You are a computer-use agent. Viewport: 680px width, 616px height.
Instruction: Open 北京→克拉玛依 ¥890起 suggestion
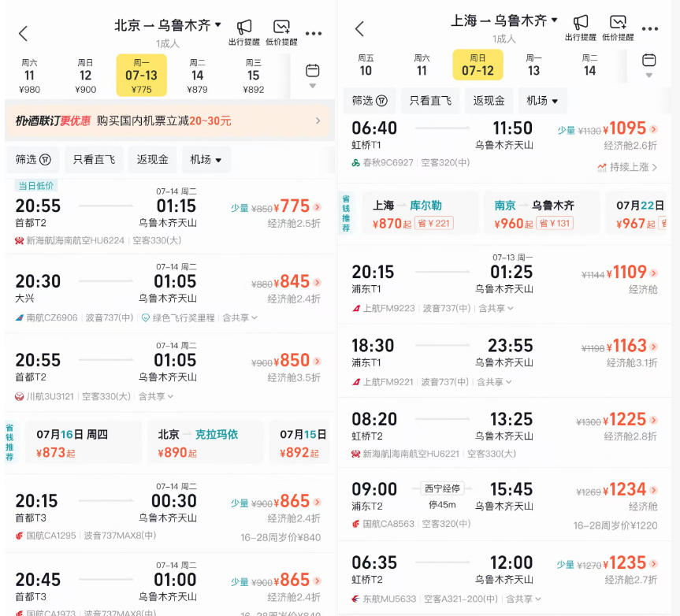(205, 443)
